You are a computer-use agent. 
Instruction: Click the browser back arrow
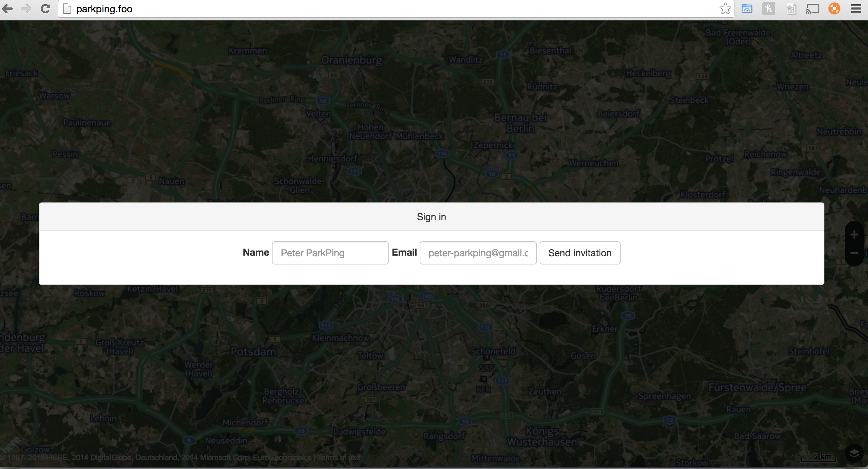point(7,9)
